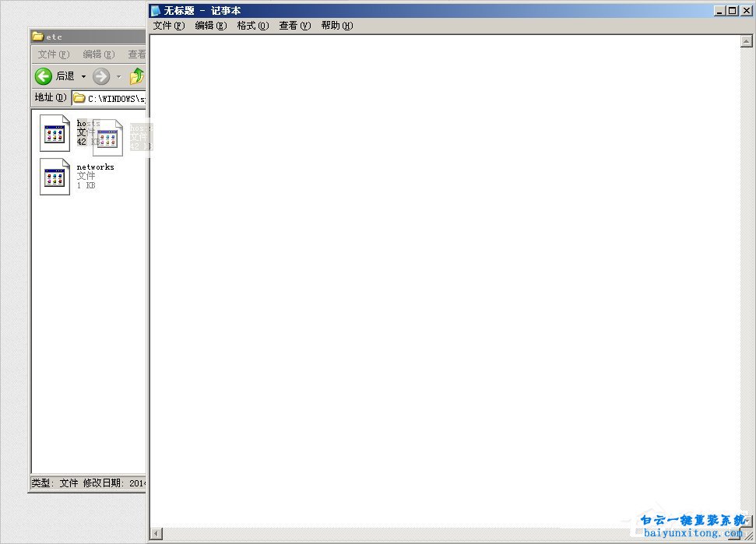Open the 格式(O) menu in Notepad
Image resolution: width=756 pixels, height=544 pixels.
point(252,26)
